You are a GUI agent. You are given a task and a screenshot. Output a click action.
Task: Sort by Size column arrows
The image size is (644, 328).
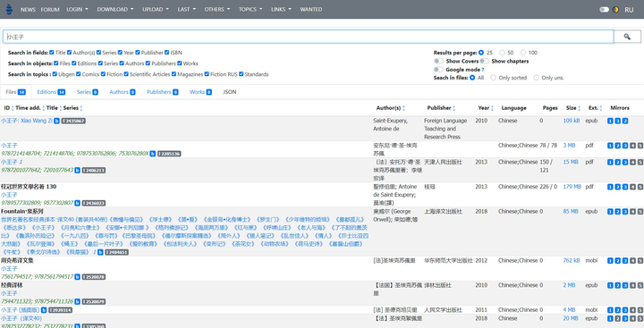(579, 108)
